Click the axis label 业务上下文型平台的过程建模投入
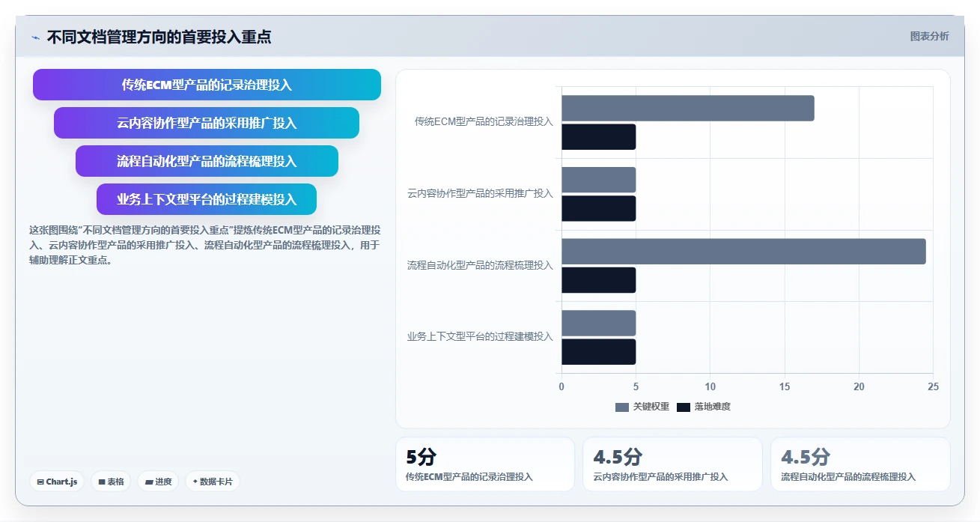The width and height of the screenshot is (980, 522). tap(480, 336)
